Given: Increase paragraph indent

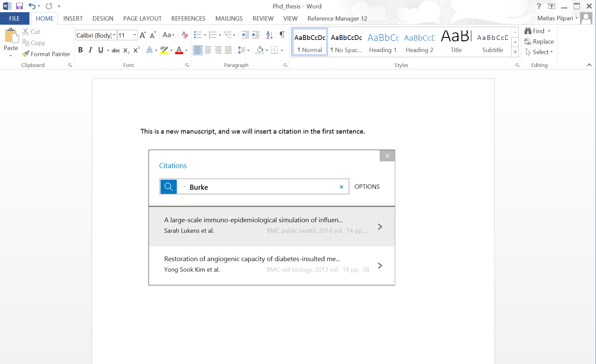Looking at the screenshot, I should (256, 35).
